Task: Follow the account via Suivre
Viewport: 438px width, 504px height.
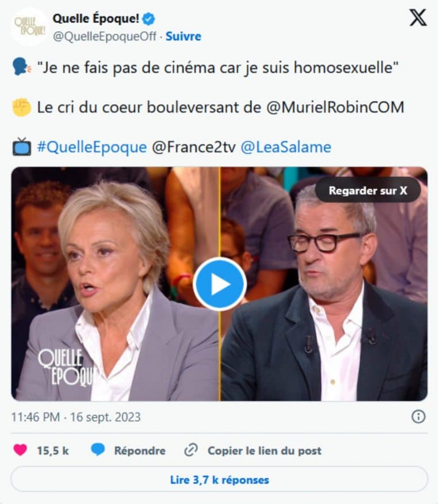Action: coord(183,36)
